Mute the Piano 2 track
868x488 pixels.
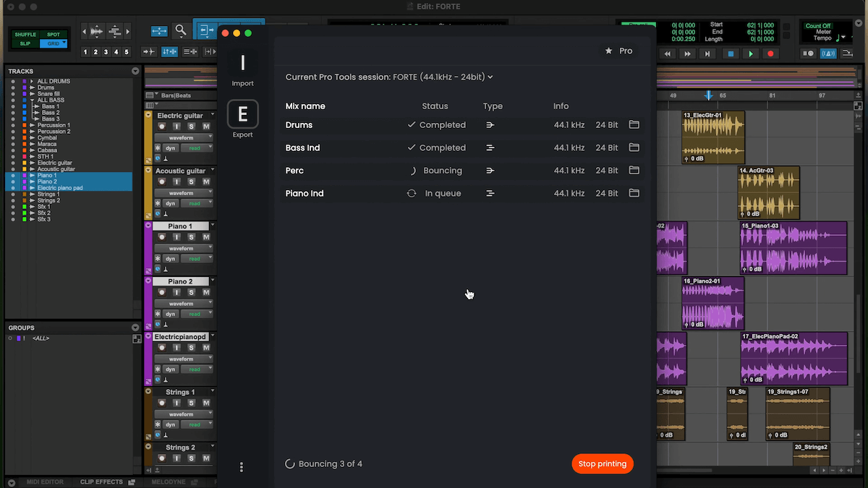pyautogui.click(x=206, y=292)
